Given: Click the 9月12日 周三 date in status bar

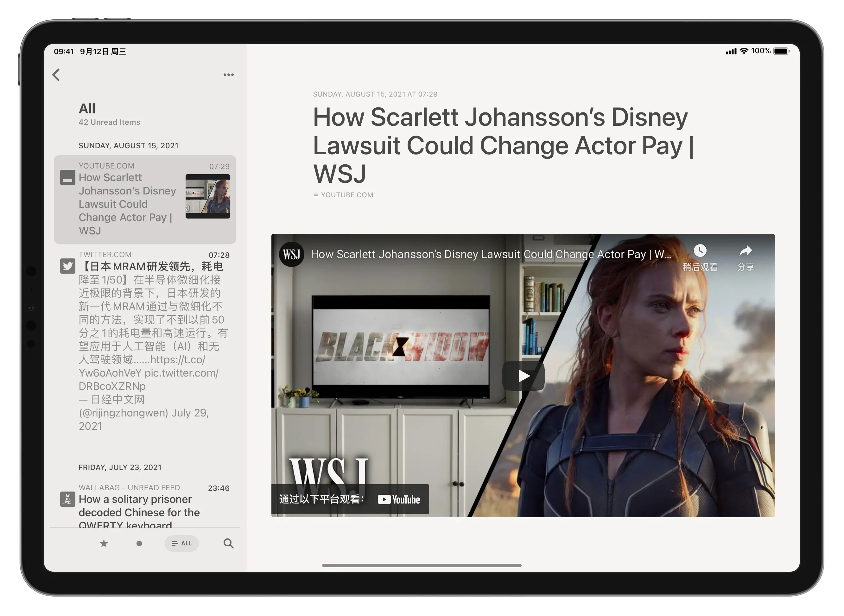Looking at the screenshot, I should point(103,51).
